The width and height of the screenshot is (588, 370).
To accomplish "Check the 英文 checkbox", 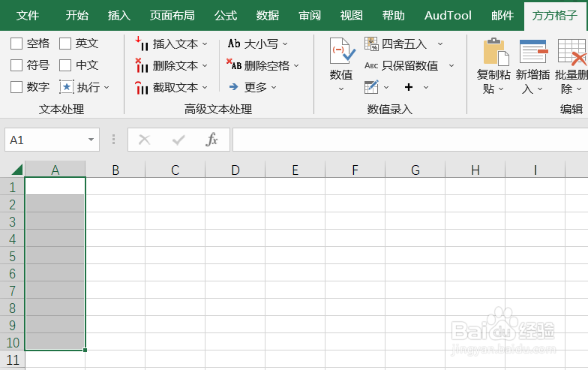I will pos(65,44).
